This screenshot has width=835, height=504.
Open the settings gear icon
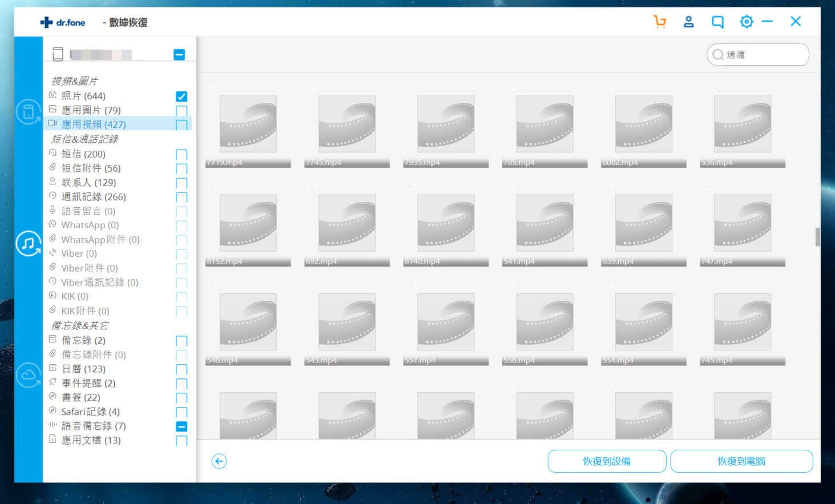click(x=746, y=22)
